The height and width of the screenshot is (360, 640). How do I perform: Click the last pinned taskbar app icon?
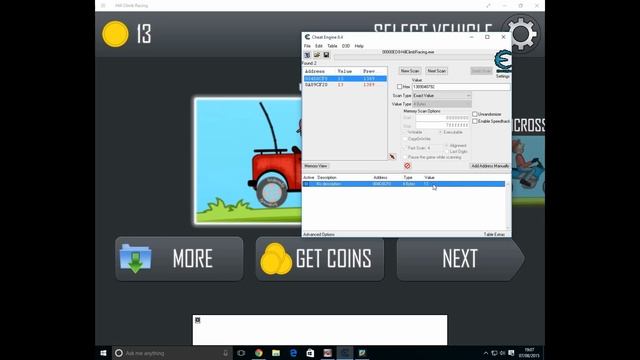(362, 353)
